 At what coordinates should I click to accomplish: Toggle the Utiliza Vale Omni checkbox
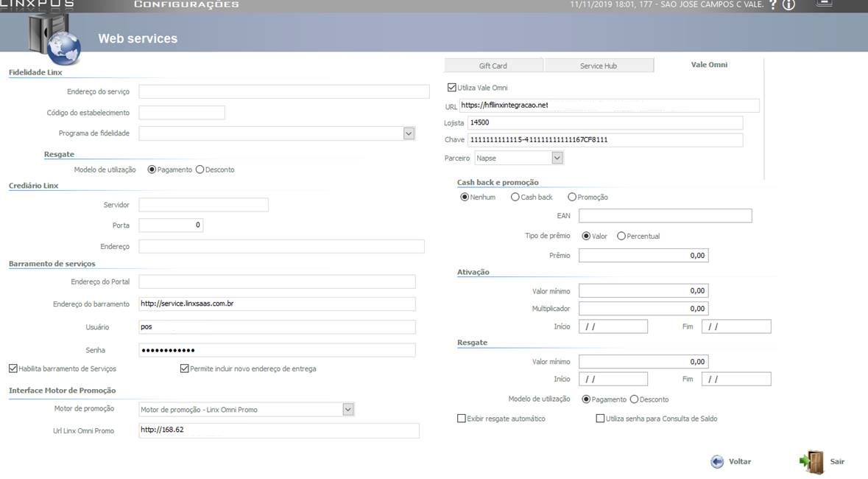[452, 88]
